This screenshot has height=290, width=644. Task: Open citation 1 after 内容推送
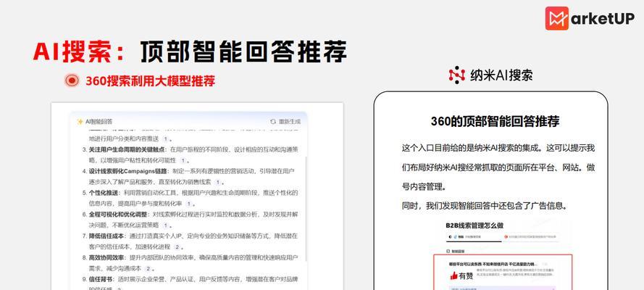click(165, 139)
